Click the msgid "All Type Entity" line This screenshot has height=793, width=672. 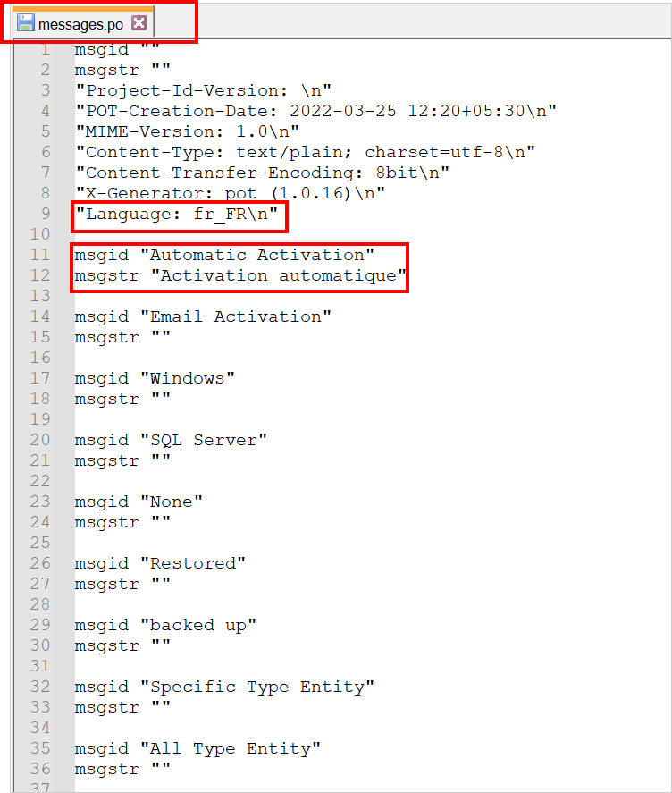pos(197,748)
